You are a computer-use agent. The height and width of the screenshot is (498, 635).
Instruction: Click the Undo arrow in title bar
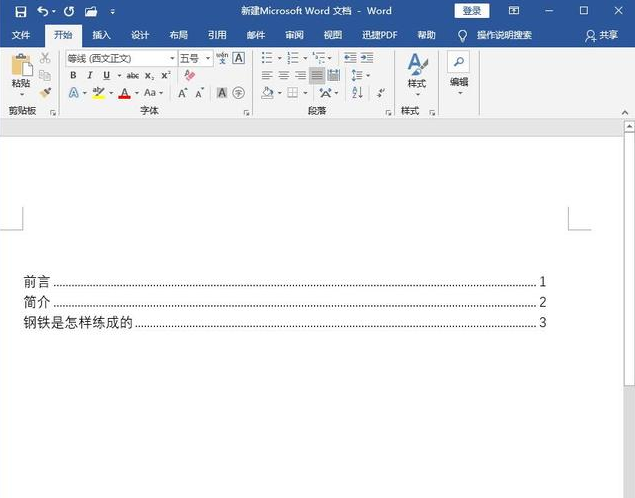[x=42, y=11]
